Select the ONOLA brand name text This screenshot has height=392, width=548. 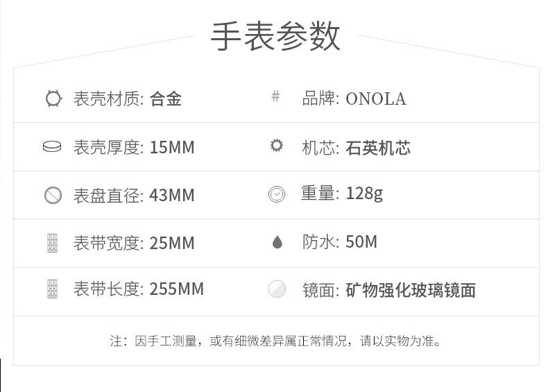[x=375, y=99]
